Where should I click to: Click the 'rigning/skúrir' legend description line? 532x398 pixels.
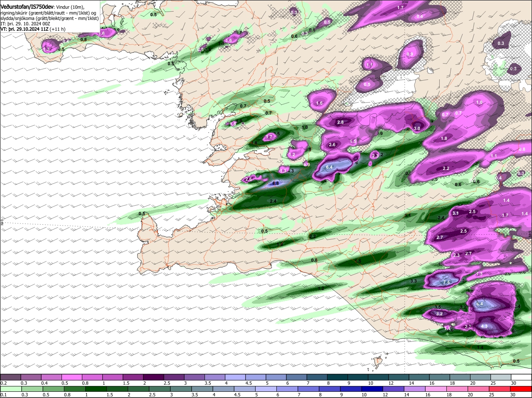click(x=49, y=12)
